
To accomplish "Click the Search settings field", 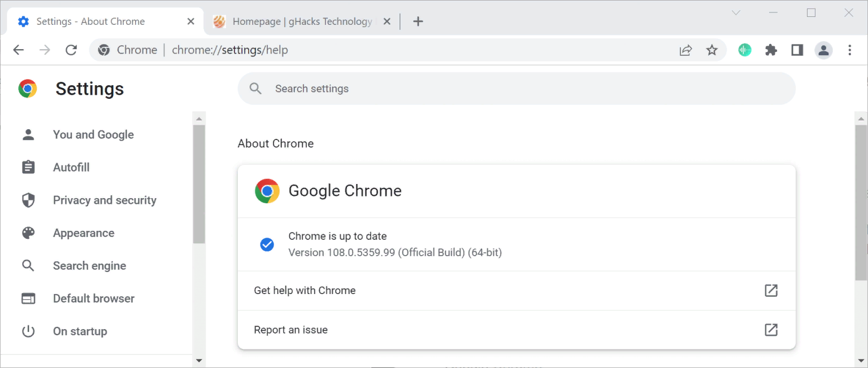I will click(517, 89).
